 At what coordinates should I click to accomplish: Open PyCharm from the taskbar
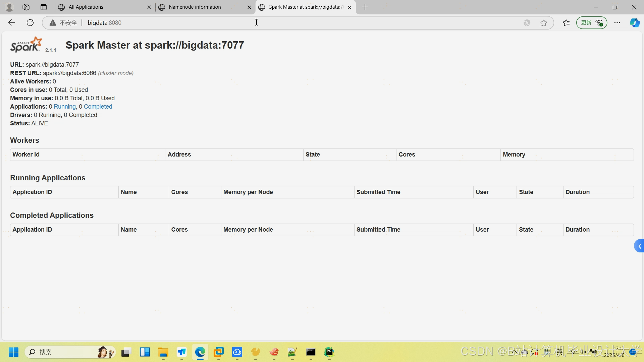click(x=329, y=353)
